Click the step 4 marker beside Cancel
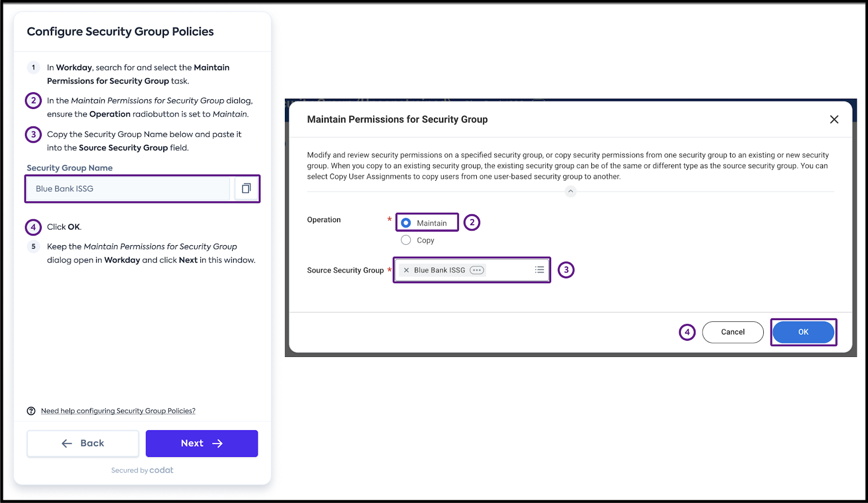This screenshot has width=868, height=503. [687, 332]
